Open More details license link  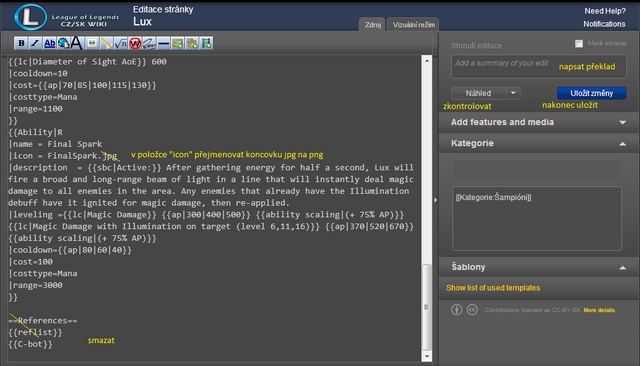click(600, 310)
